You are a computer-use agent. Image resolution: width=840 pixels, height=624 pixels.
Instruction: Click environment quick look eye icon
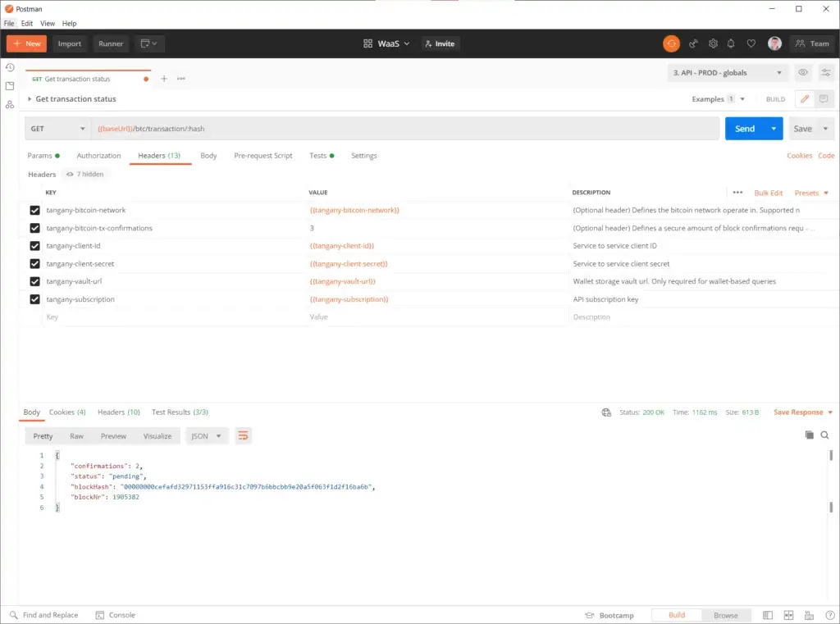802,72
